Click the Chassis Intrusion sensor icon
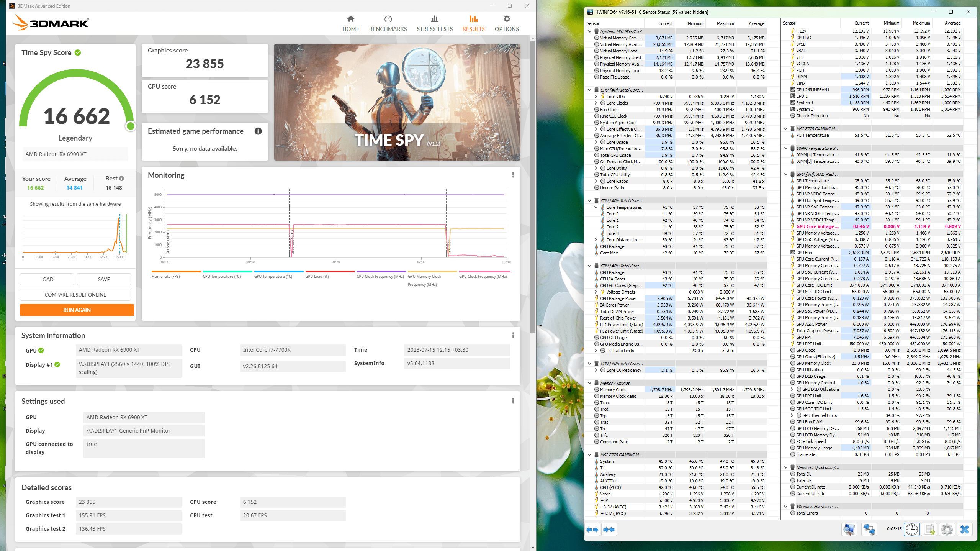This screenshot has width=980, height=551. pyautogui.click(x=793, y=116)
